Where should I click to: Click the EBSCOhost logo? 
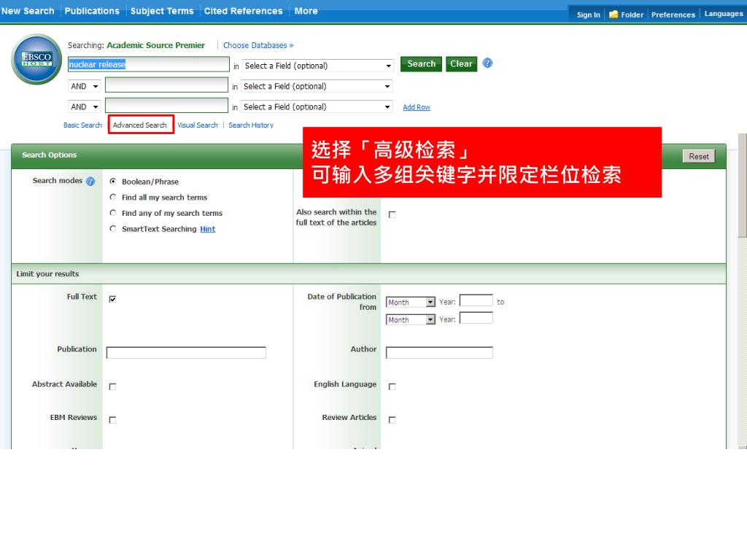(x=36, y=59)
